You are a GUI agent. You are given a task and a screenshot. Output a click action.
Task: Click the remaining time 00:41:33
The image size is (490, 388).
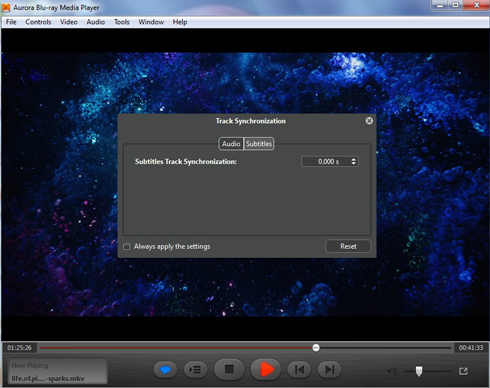pos(471,348)
